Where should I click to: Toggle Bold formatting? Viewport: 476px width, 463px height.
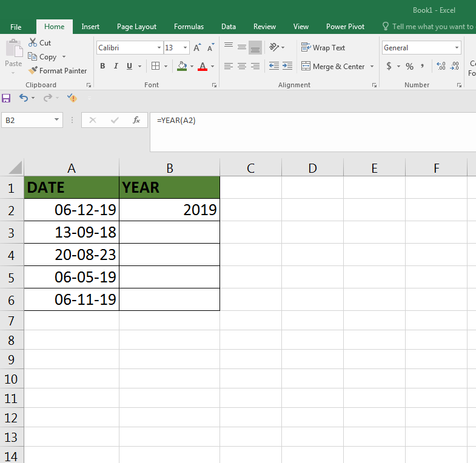click(x=102, y=66)
